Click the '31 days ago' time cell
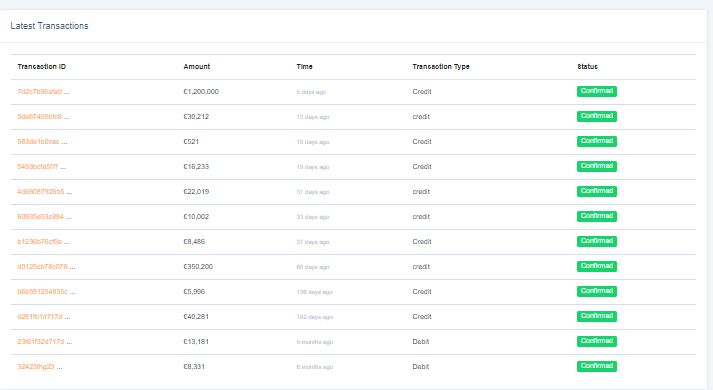713x390 pixels. tap(313, 192)
